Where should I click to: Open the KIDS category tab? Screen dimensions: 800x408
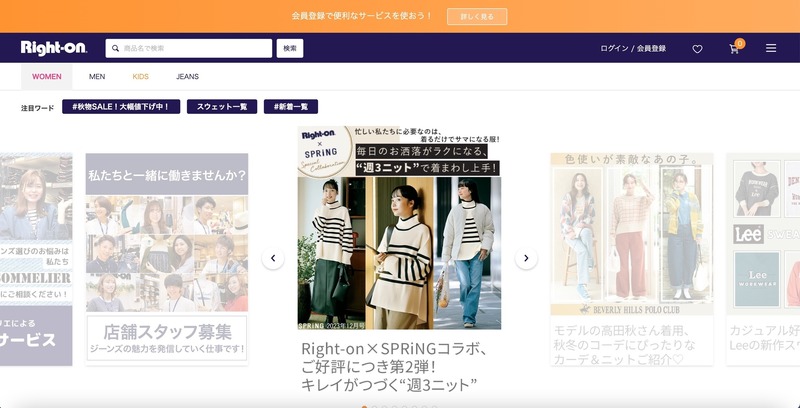(141, 77)
